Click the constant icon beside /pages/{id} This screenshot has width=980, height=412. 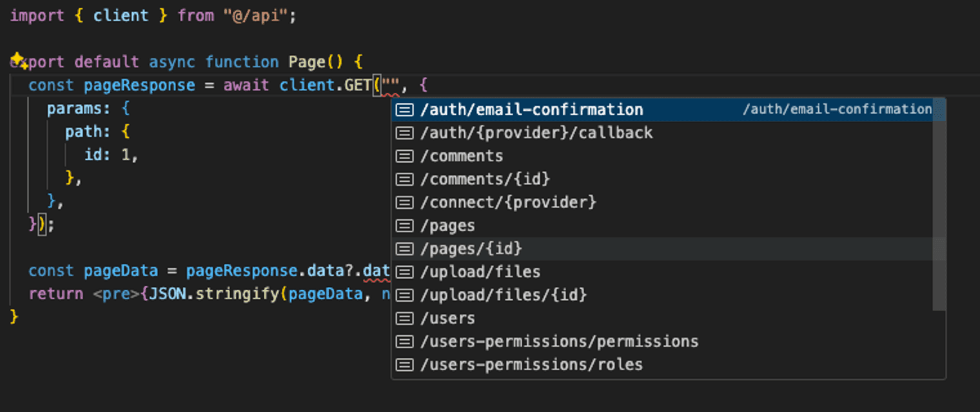[x=404, y=249]
